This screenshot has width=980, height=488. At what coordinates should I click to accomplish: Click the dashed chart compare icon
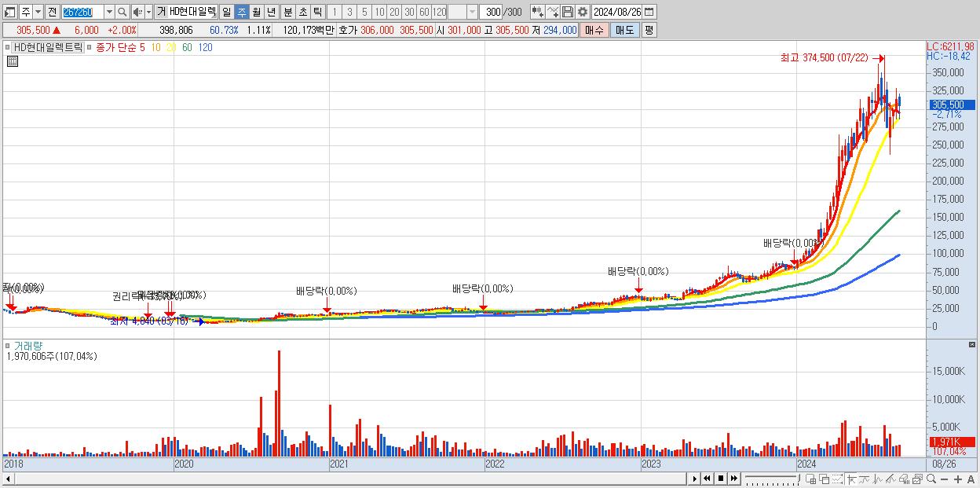837,479
